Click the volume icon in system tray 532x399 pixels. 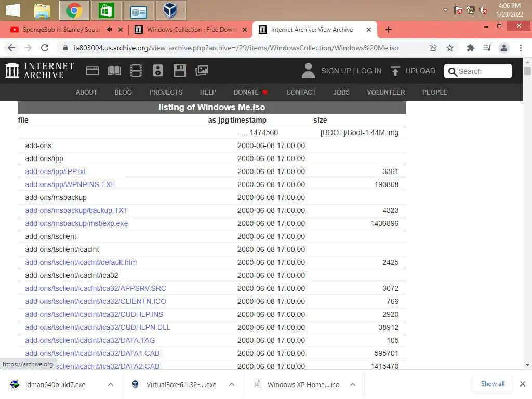[x=483, y=10]
